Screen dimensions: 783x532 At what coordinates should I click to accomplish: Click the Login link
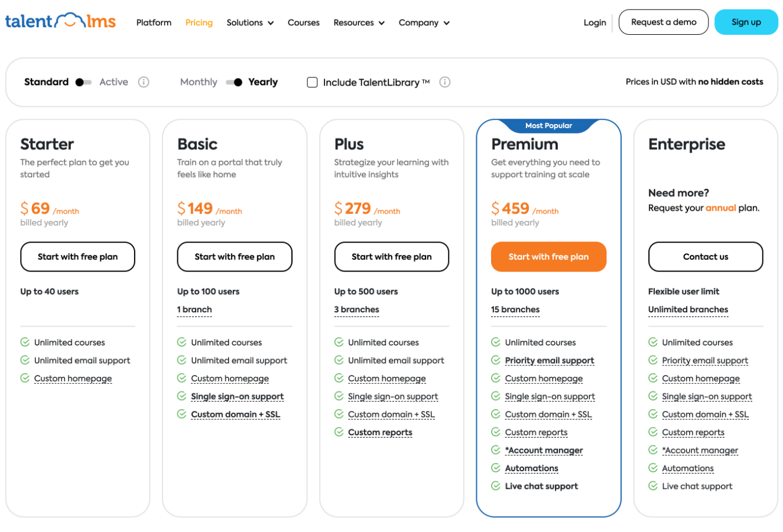click(x=594, y=22)
